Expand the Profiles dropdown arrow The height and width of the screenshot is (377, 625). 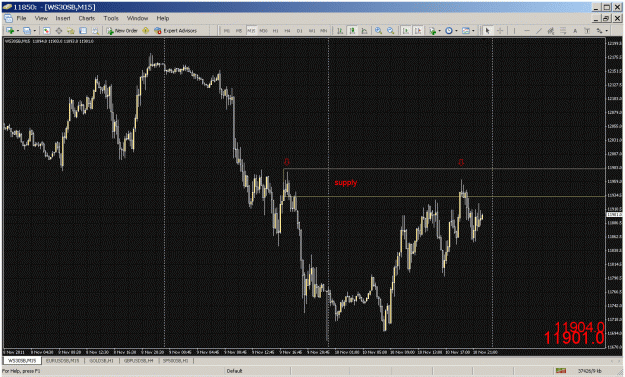(34, 31)
